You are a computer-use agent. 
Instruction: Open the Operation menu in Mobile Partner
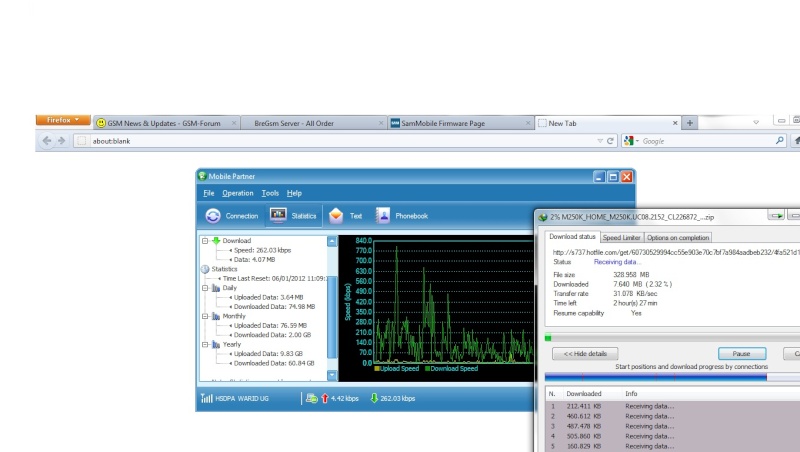click(x=238, y=193)
